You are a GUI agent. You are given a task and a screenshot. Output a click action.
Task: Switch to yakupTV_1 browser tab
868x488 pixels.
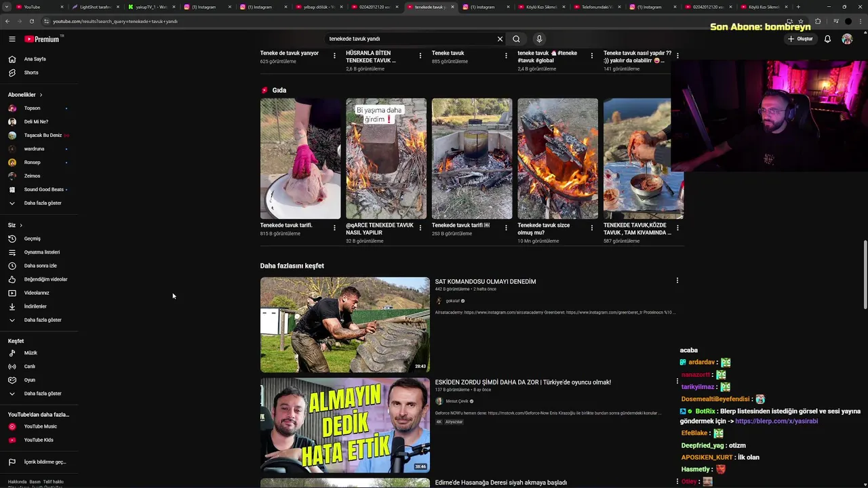(x=151, y=7)
